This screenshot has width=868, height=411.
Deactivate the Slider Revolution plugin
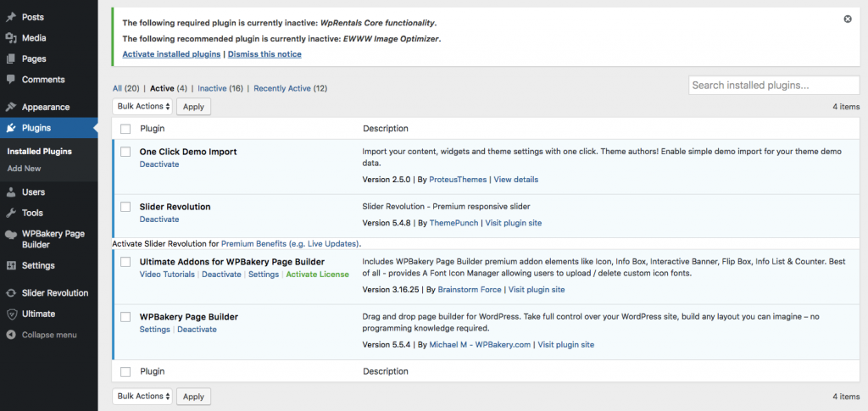[159, 219]
